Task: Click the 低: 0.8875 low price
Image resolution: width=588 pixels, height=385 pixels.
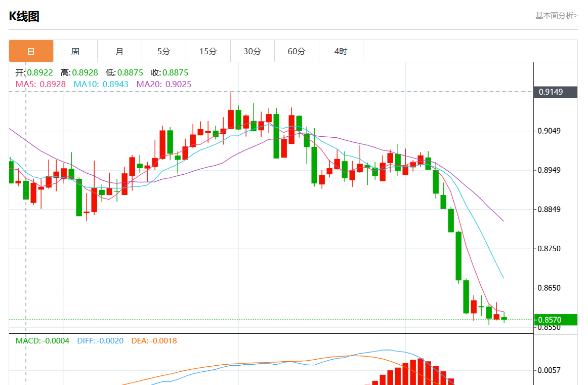Action: [124, 72]
